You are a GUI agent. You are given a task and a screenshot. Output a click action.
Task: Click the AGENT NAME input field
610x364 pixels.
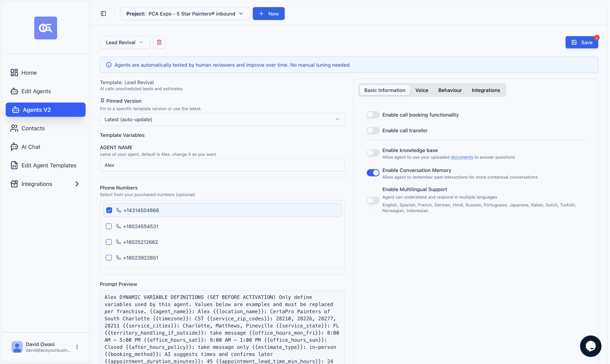coord(222,165)
